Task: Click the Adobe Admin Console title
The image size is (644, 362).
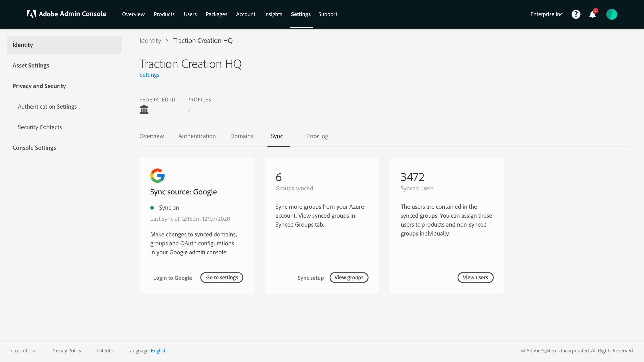Action: pos(72,14)
